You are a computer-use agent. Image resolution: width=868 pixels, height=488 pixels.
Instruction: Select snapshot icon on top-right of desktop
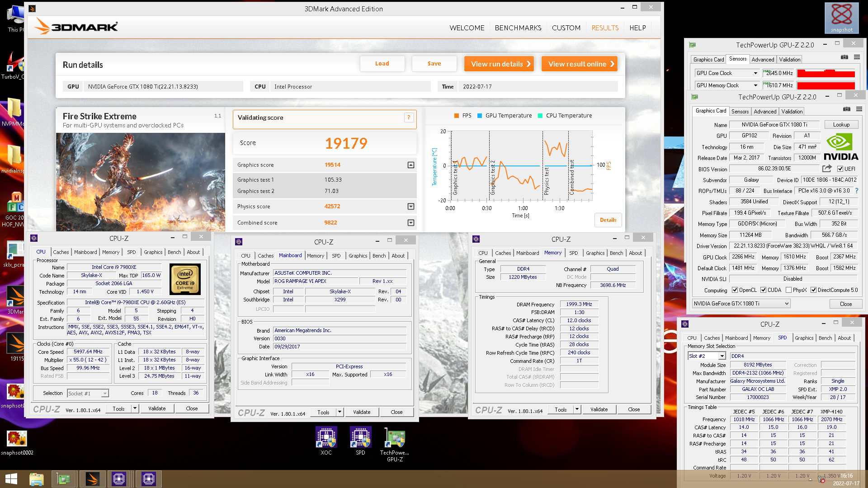point(841,18)
